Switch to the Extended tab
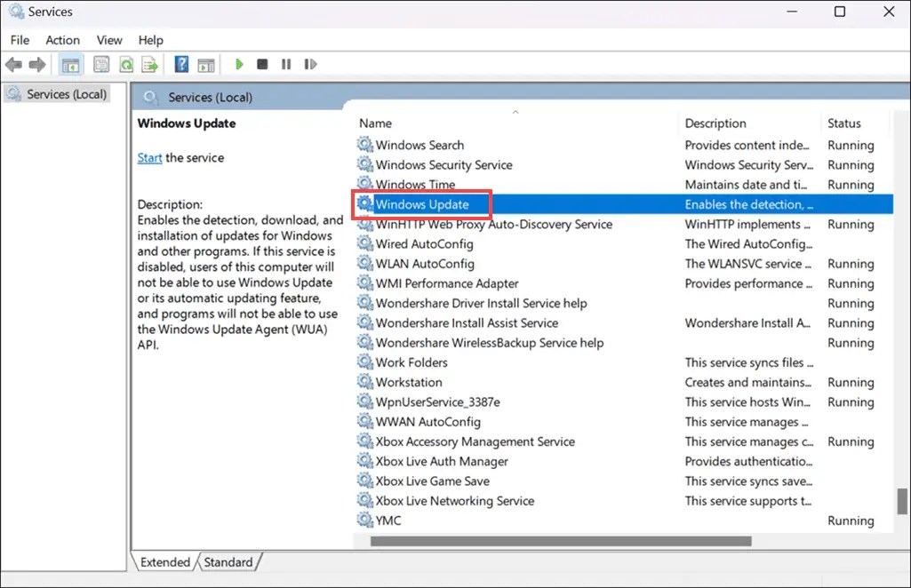The height and width of the screenshot is (588, 911). 164,561
